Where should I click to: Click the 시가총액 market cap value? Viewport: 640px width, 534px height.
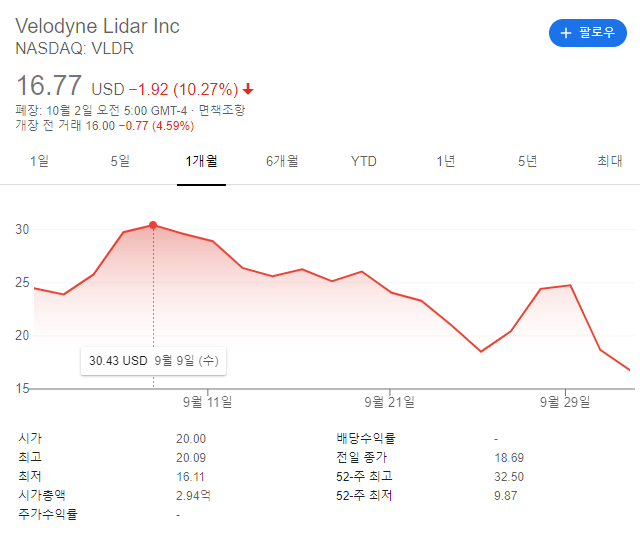pos(193,495)
